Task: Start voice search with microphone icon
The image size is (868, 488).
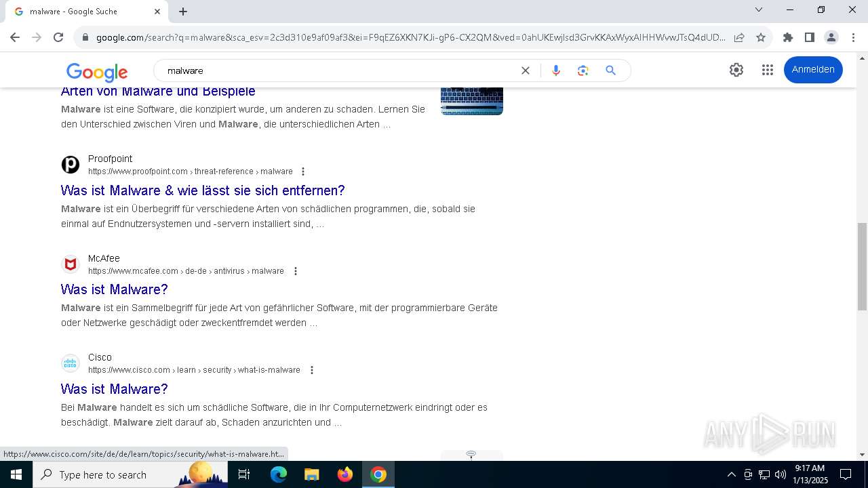Action: (556, 70)
